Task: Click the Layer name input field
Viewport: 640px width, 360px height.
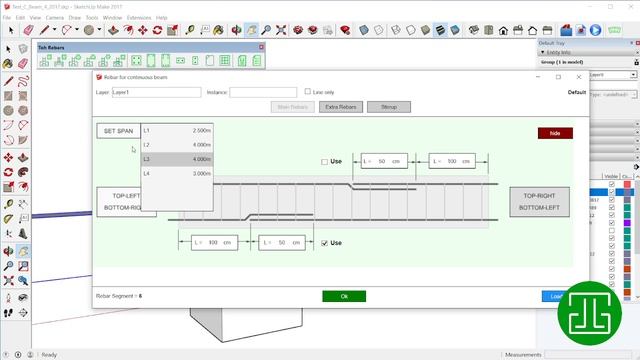Action: tap(156, 92)
